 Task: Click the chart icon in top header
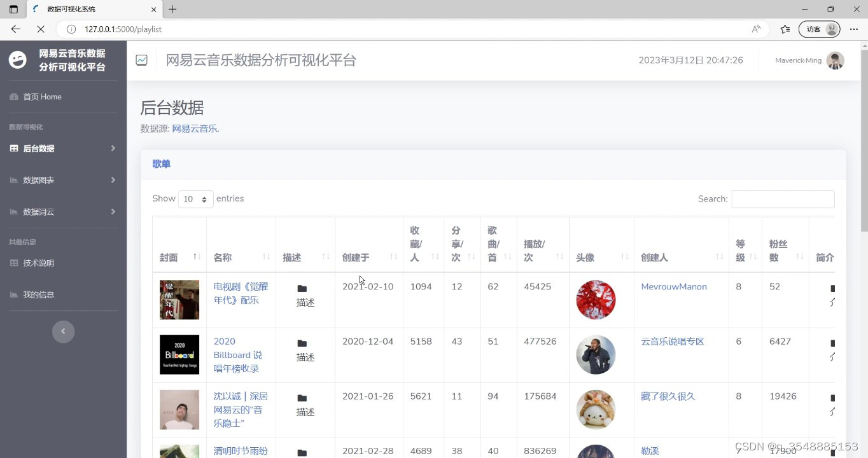click(x=141, y=60)
